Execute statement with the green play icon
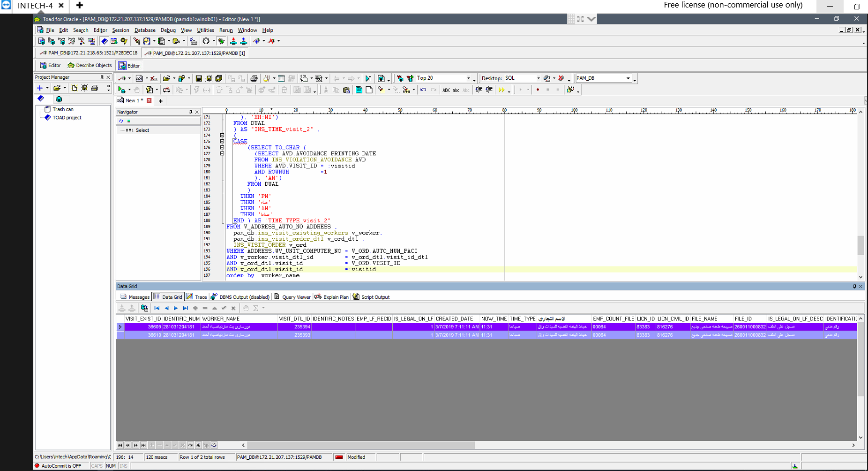This screenshot has height=471, width=868. click(x=121, y=90)
